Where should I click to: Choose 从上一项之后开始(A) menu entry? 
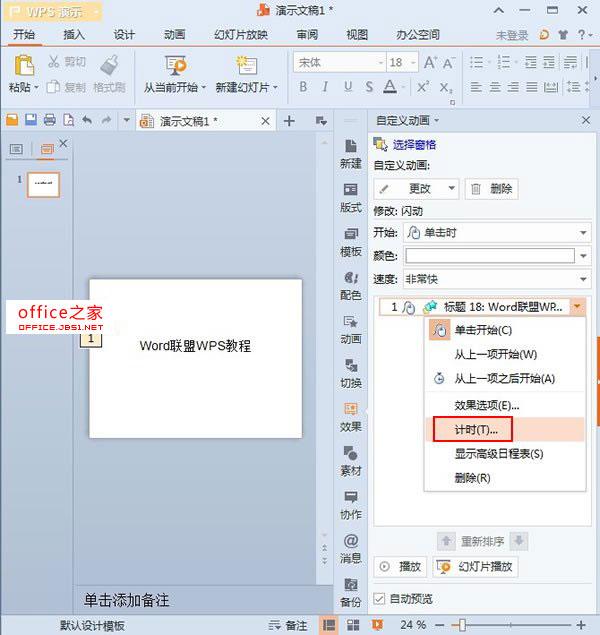(505, 379)
